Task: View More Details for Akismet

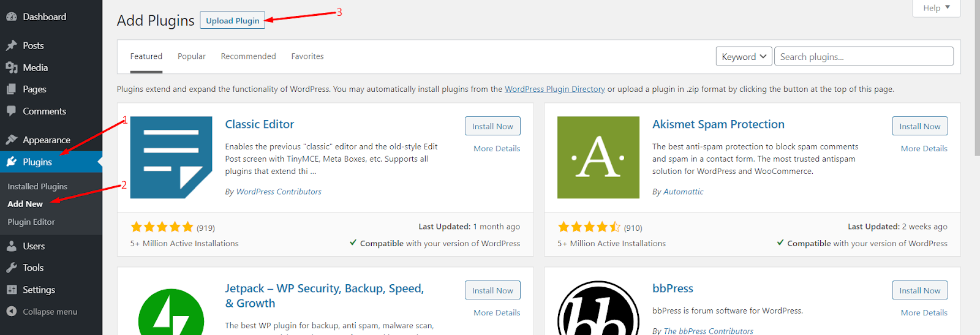Action: [x=924, y=148]
